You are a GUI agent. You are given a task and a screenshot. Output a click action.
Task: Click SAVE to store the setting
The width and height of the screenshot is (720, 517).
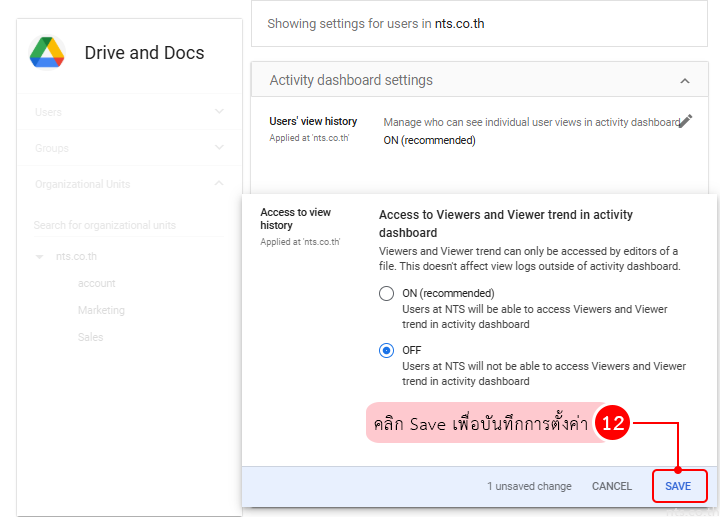click(x=678, y=486)
